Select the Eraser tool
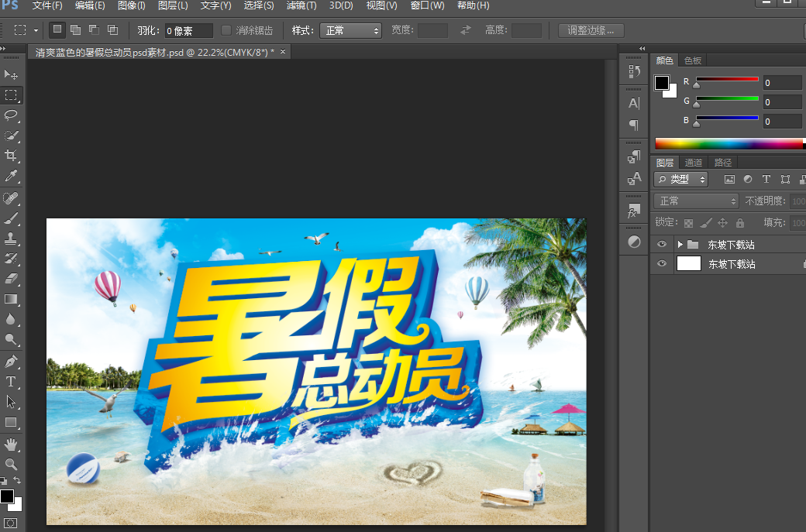Image resolution: width=806 pixels, height=532 pixels. (11, 278)
